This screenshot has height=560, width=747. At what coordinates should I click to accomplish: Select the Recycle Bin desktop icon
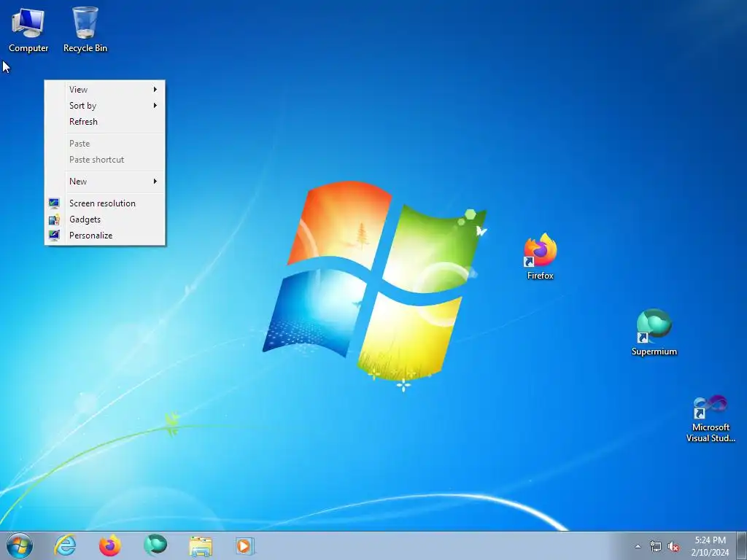click(85, 30)
